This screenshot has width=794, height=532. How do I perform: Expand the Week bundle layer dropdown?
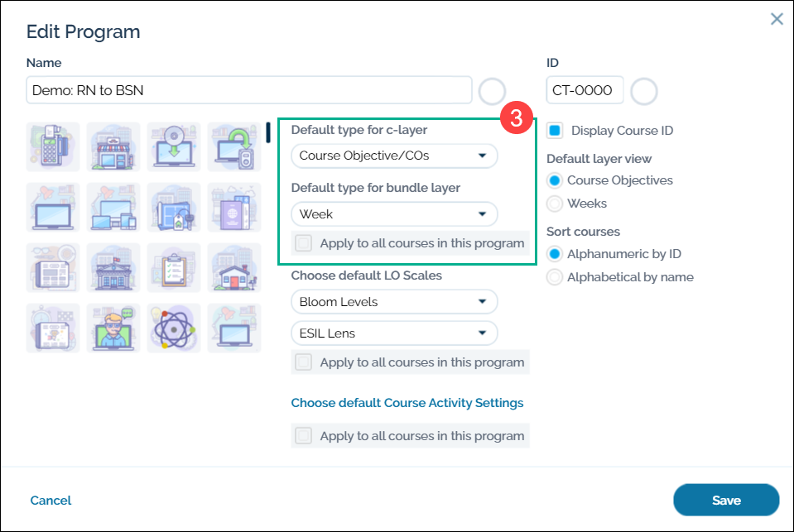pyautogui.click(x=394, y=214)
